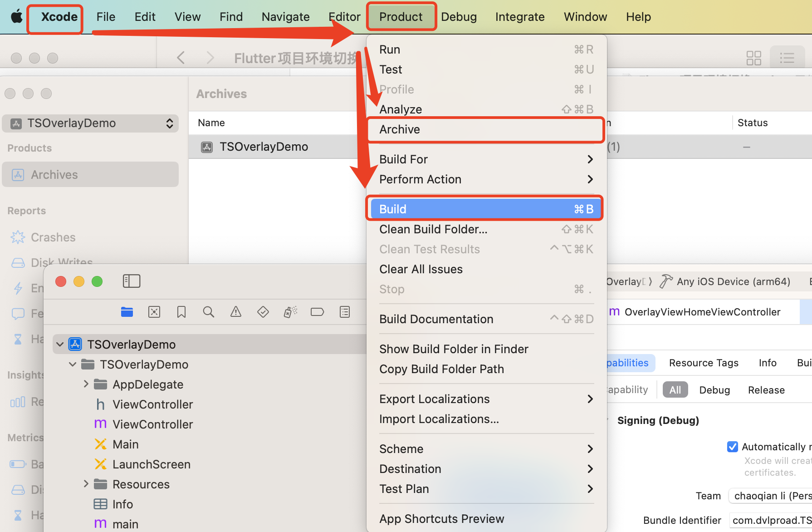Screen dimensions: 812x532
Task: Expand the Resources folder
Action: (x=86, y=484)
